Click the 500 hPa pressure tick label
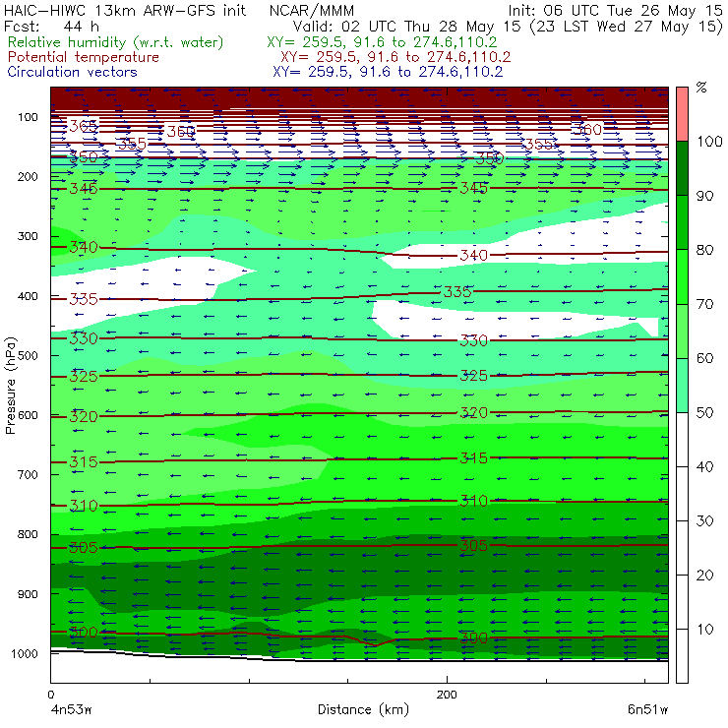The height and width of the screenshot is (728, 728). 28,355
